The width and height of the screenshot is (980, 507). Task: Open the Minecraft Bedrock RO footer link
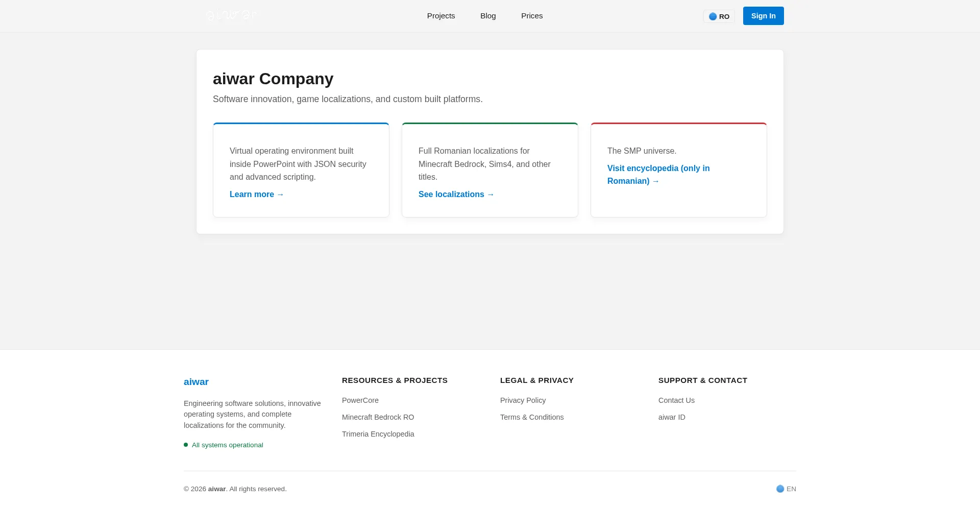378,417
